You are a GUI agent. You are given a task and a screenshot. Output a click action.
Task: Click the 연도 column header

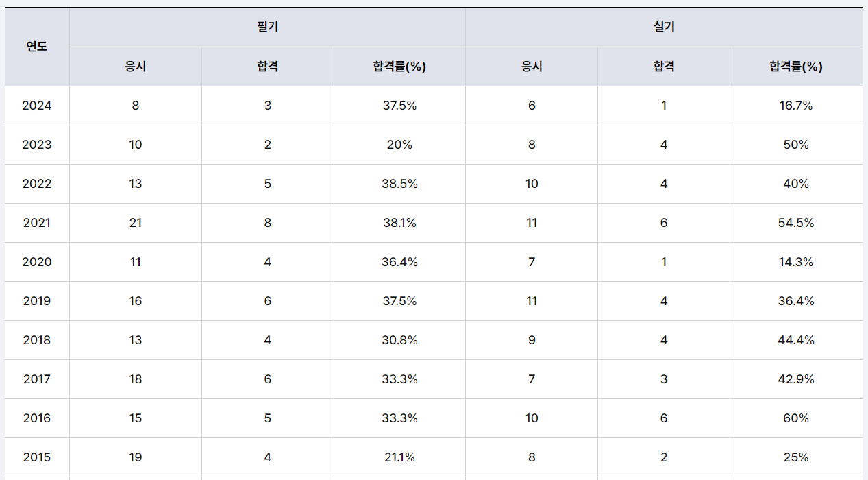(37, 47)
